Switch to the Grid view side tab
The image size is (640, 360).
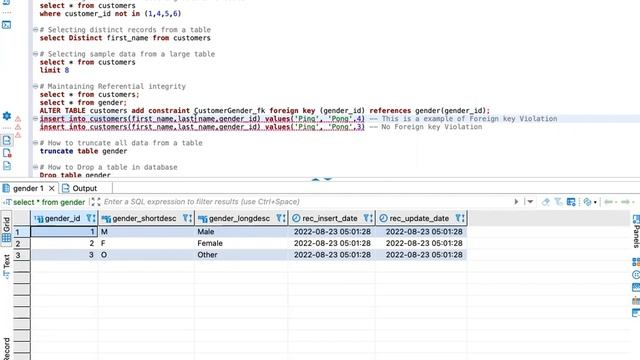pyautogui.click(x=7, y=230)
